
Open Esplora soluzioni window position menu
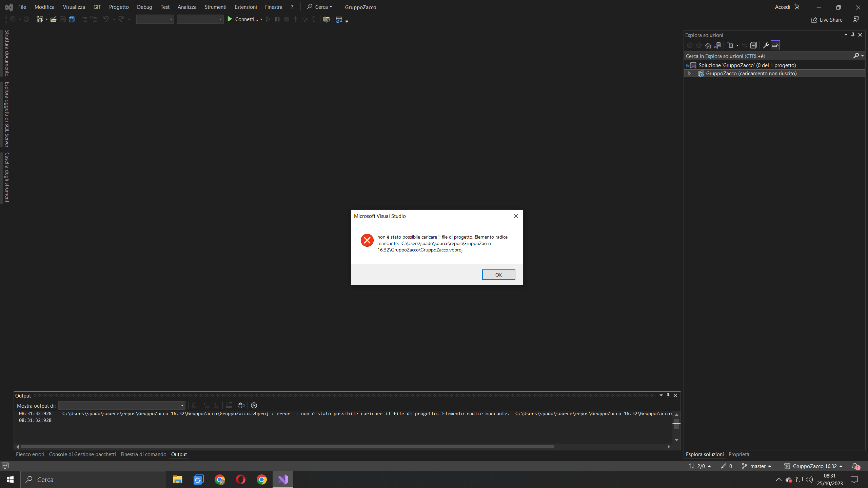click(846, 35)
